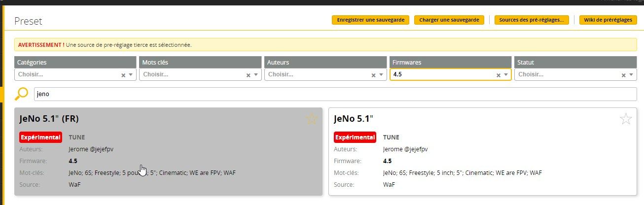Toggle favorite star on JeNo 5.1" preset
This screenshot has width=644, height=205.
625,119
